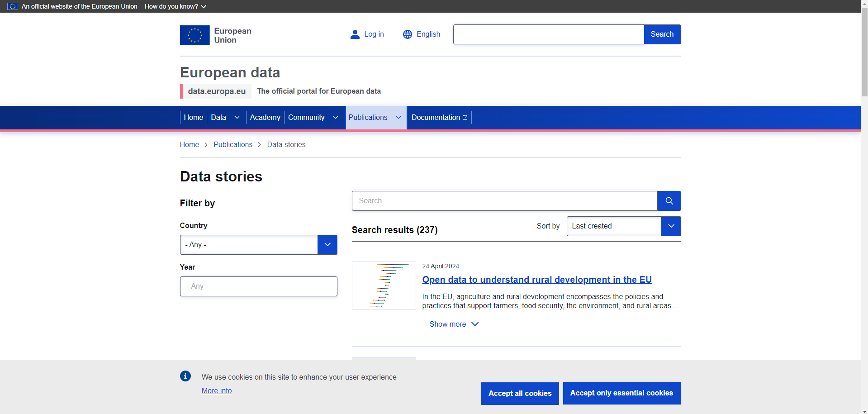Image resolution: width=868 pixels, height=414 pixels.
Task: Open the Publications navigation item
Action: point(368,118)
